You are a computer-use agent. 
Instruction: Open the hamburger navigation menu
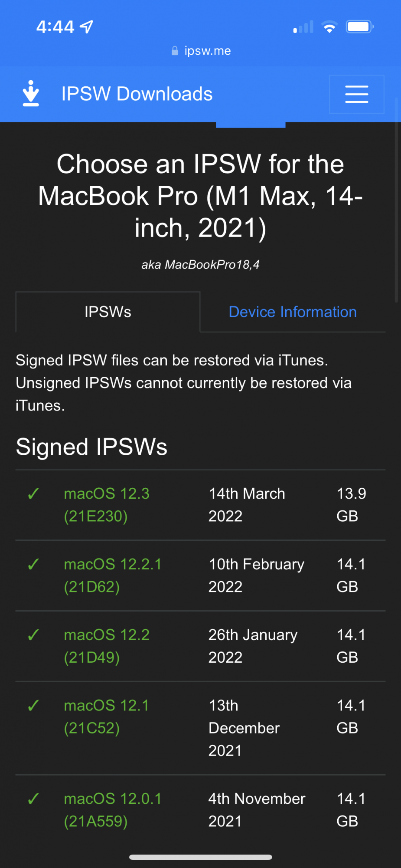pos(356,94)
